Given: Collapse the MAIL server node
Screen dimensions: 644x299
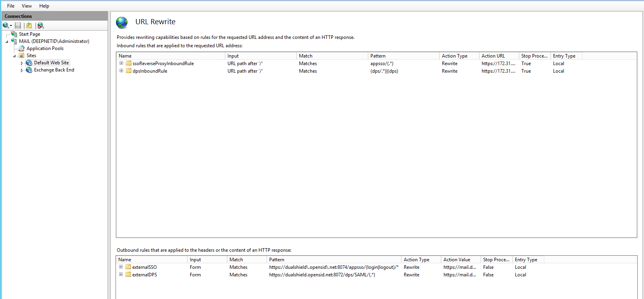Looking at the screenshot, I should click(x=7, y=42).
